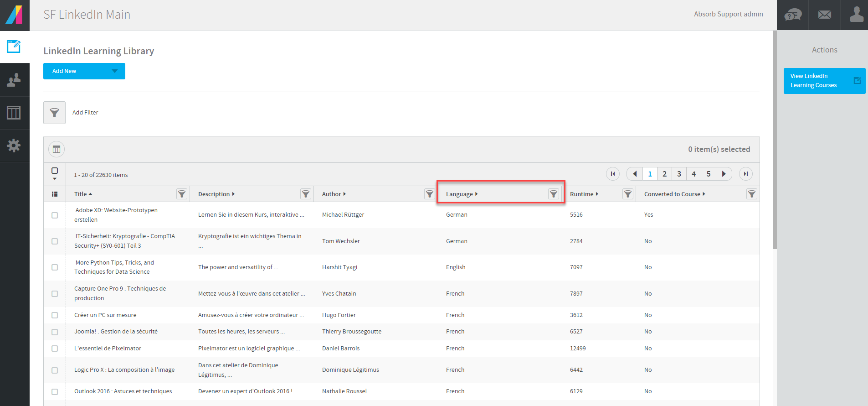The width and height of the screenshot is (868, 406).
Task: Open the column chooser icon
Action: click(56, 149)
